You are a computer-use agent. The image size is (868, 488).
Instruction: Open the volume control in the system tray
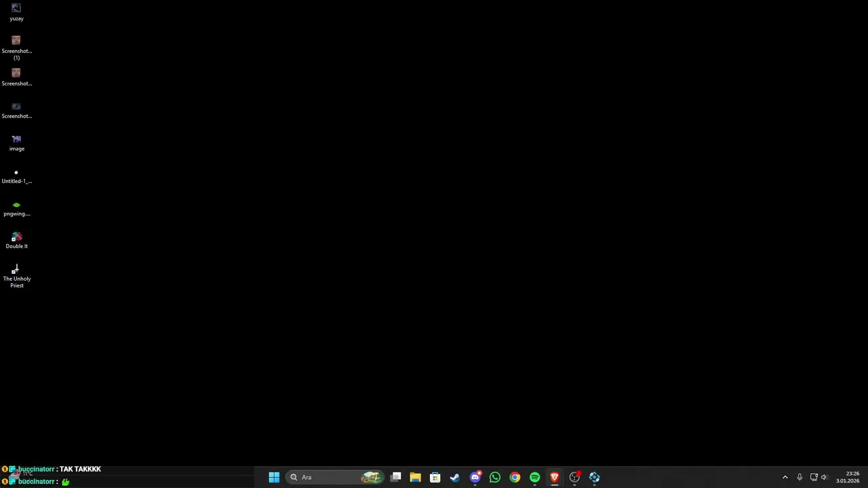coord(825,477)
